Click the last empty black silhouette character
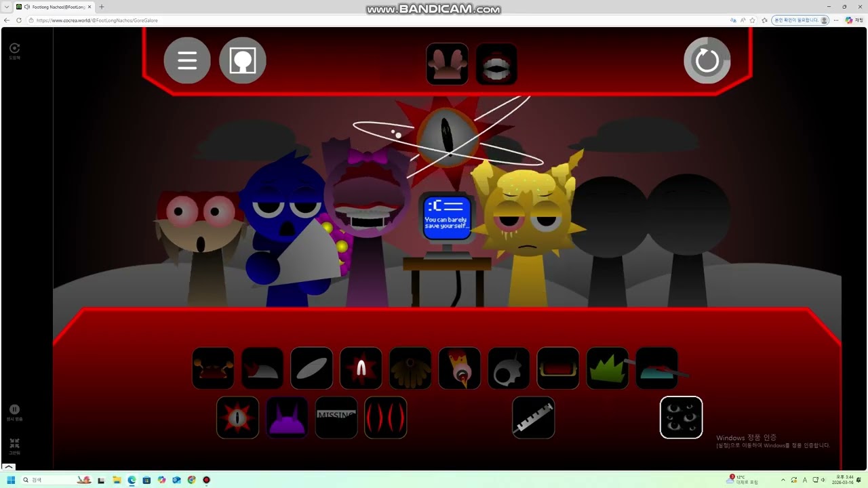Image resolution: width=868 pixels, height=488 pixels. (x=688, y=241)
